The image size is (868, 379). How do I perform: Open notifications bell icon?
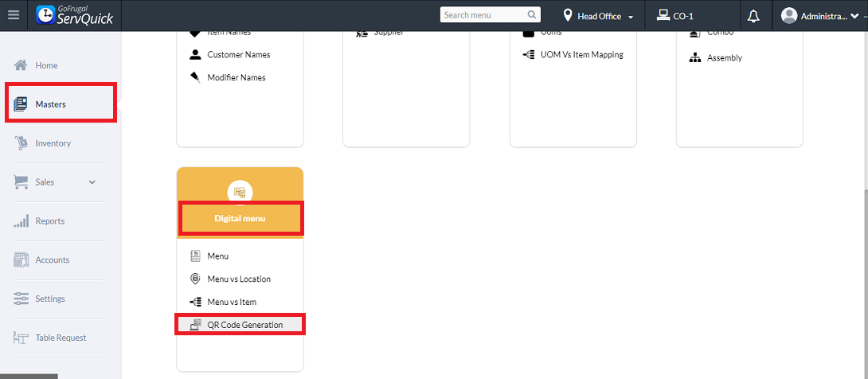point(753,16)
